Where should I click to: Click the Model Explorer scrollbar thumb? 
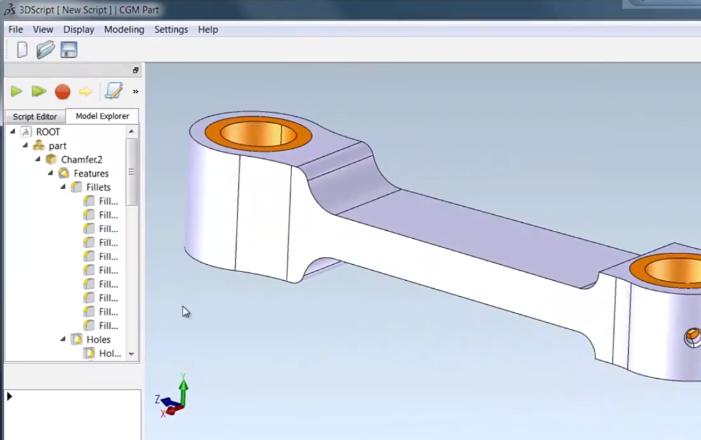[131, 172]
